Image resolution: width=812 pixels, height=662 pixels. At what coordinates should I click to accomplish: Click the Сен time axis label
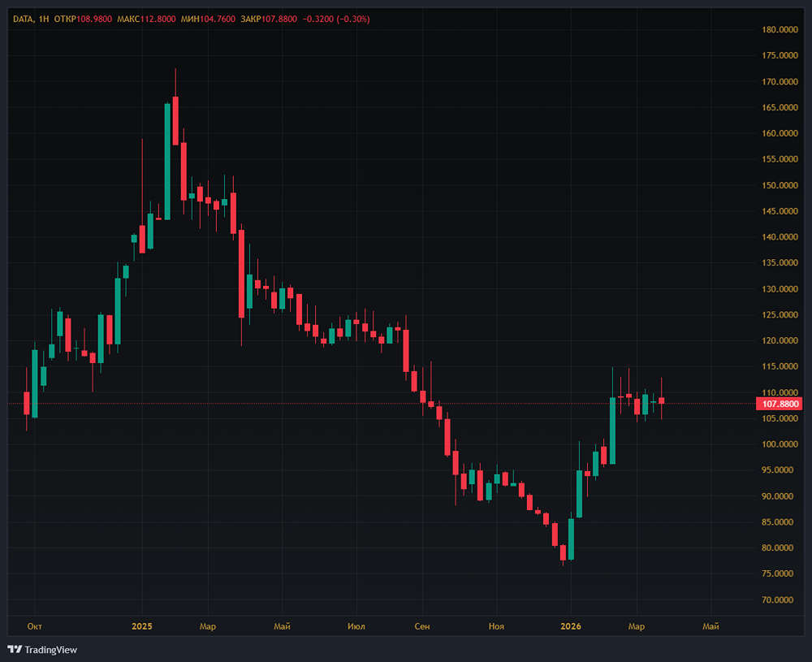(422, 626)
